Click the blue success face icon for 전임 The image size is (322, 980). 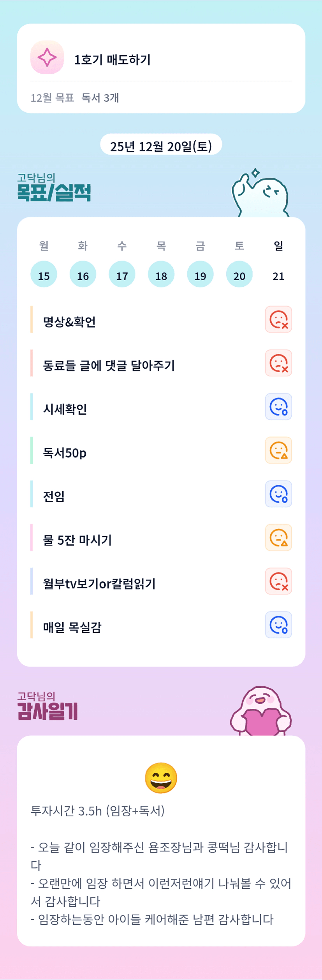278,494
